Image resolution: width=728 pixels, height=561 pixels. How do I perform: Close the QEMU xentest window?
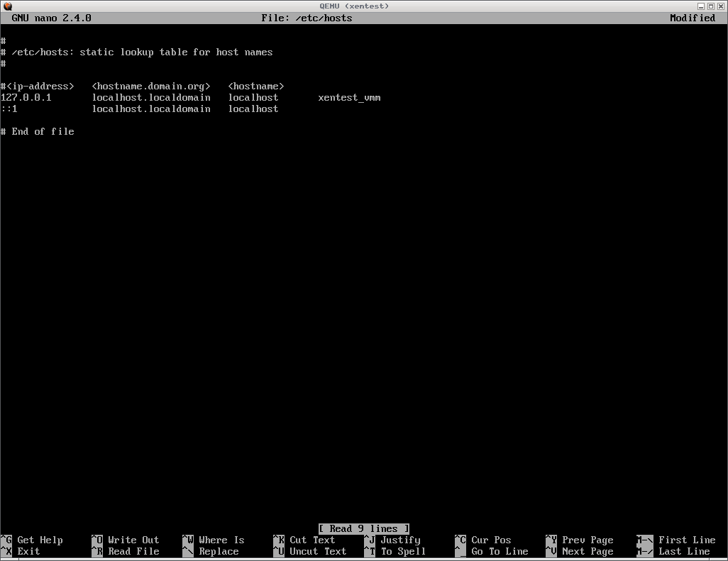click(x=721, y=6)
